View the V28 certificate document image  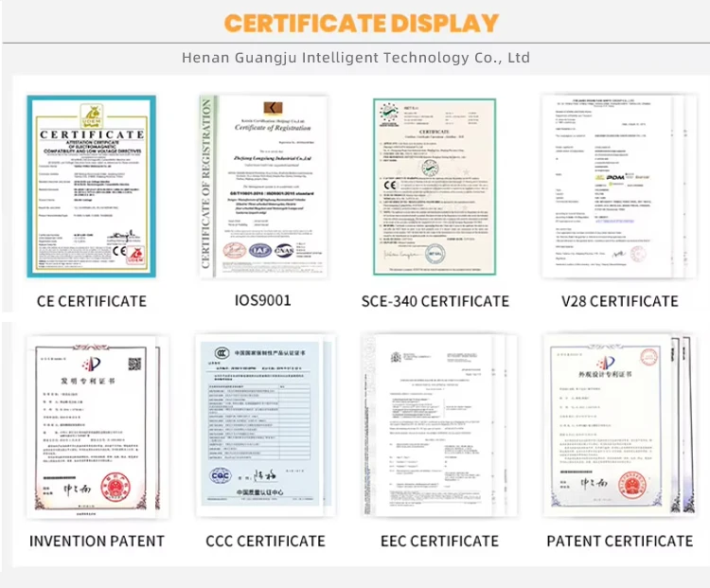[618, 187]
